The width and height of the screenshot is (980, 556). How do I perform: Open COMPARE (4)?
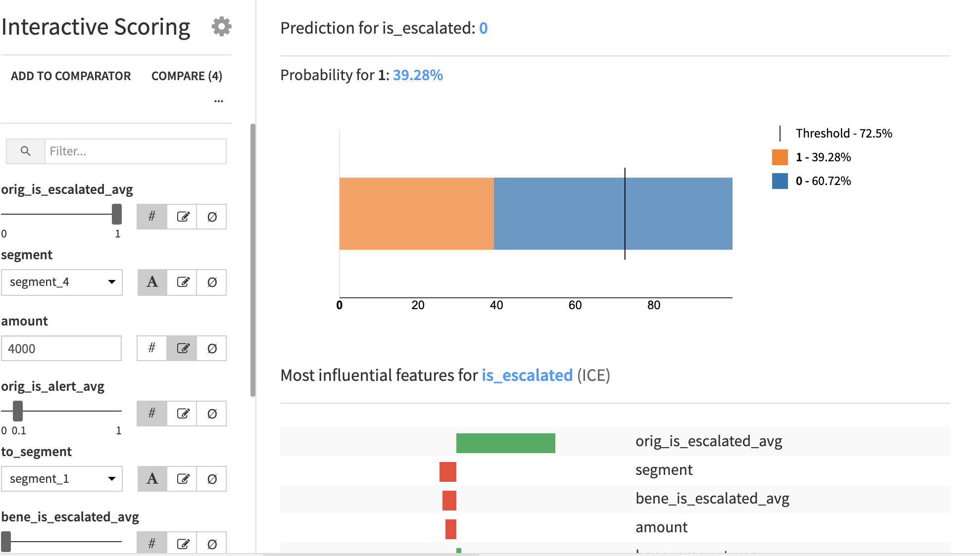pos(187,76)
